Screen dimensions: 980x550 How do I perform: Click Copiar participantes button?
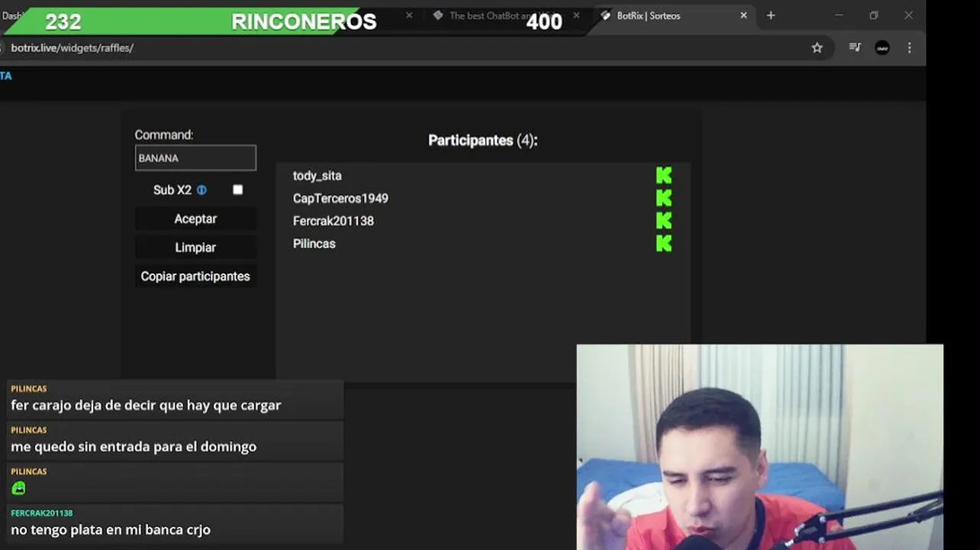click(195, 277)
